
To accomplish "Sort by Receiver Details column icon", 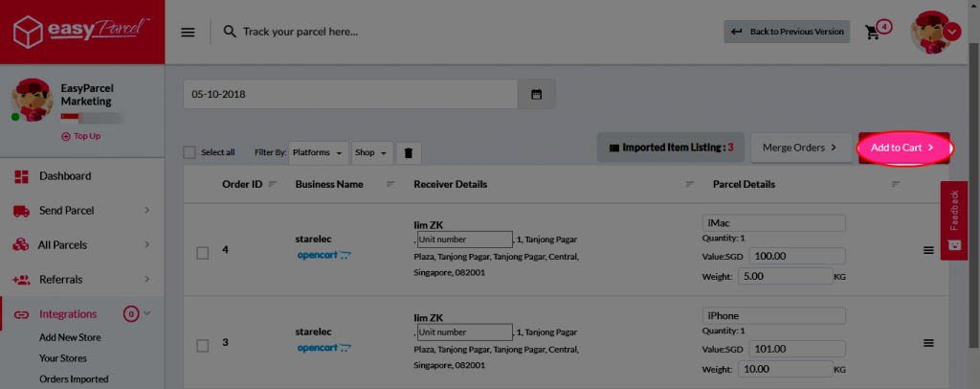I will (690, 185).
